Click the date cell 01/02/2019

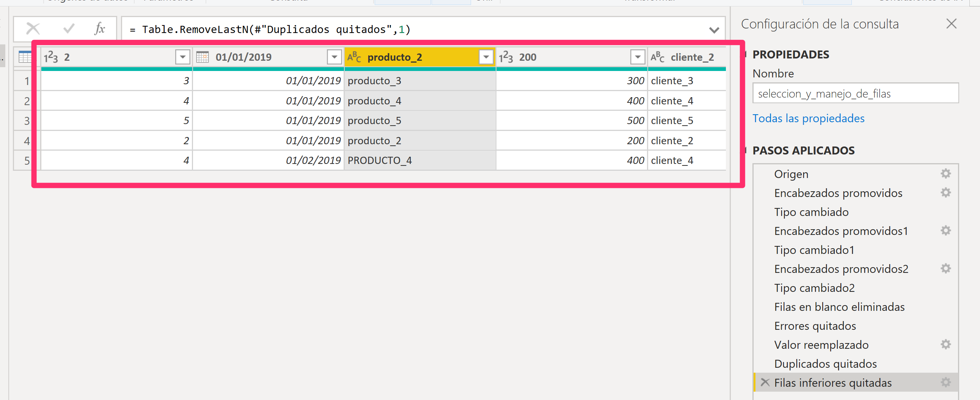pos(268,161)
